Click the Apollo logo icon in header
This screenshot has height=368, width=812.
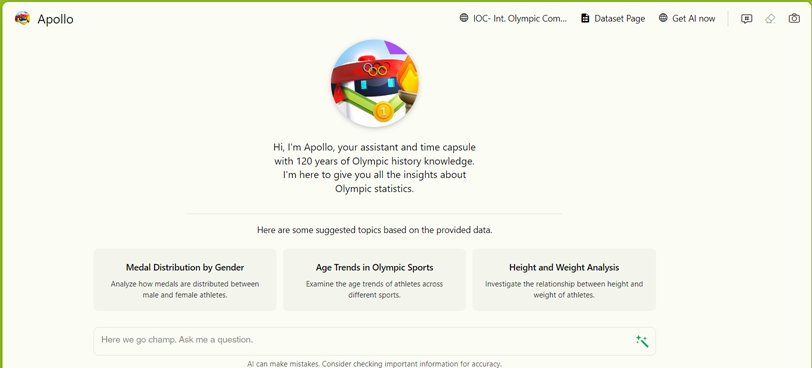pyautogui.click(x=22, y=19)
